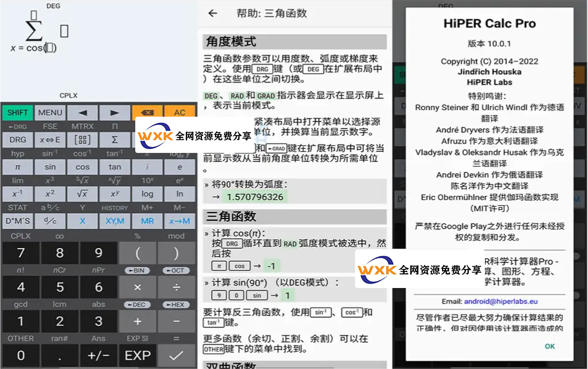Insert a matrix with the matrix bracket key
The width and height of the screenshot is (588, 369).
[x=82, y=140]
